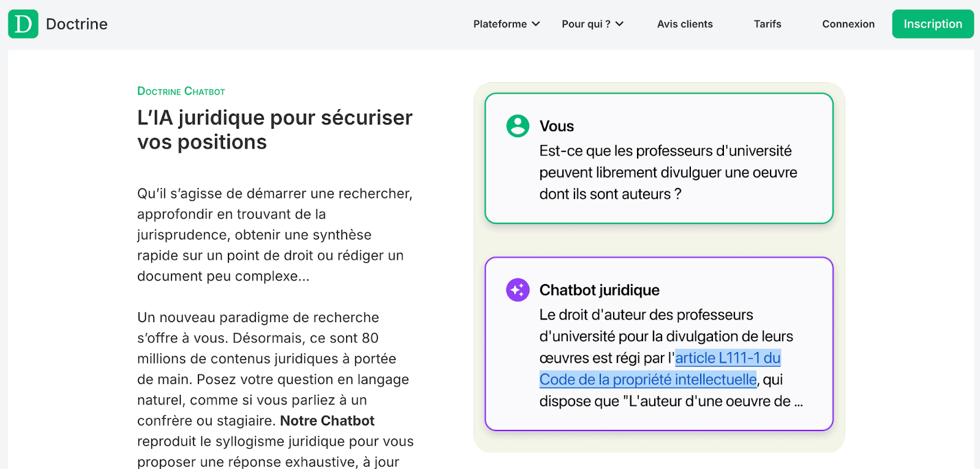Click the paragraph starting Un nouveau paradigme
Viewport: 980px width, 469px height.
pos(276,389)
